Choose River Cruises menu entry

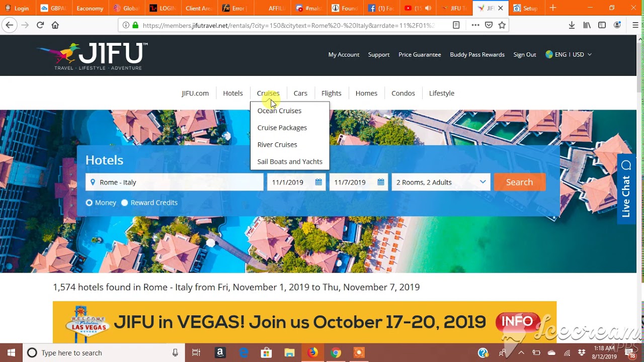pyautogui.click(x=277, y=145)
